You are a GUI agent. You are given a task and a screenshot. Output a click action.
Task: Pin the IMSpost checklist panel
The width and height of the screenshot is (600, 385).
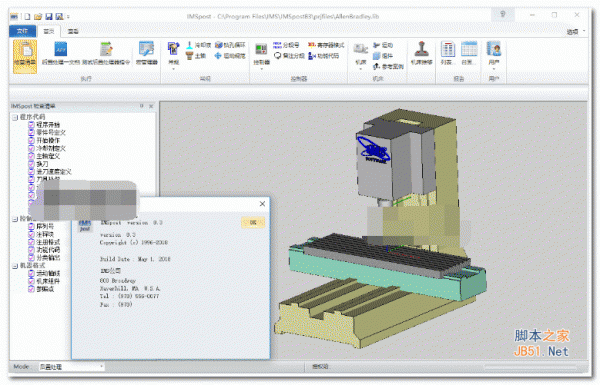pos(141,106)
